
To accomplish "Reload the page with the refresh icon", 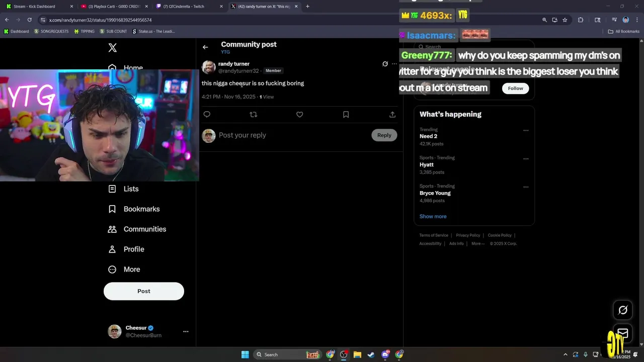I will click(29, 20).
